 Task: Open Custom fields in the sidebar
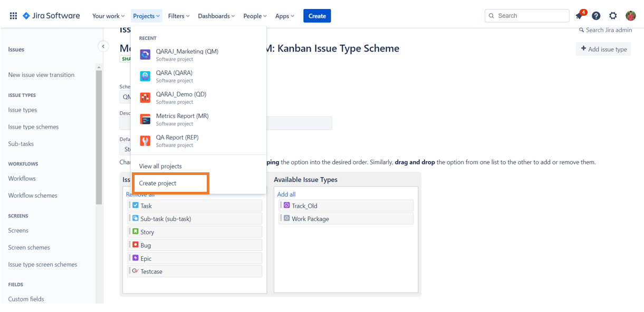pyautogui.click(x=26, y=299)
